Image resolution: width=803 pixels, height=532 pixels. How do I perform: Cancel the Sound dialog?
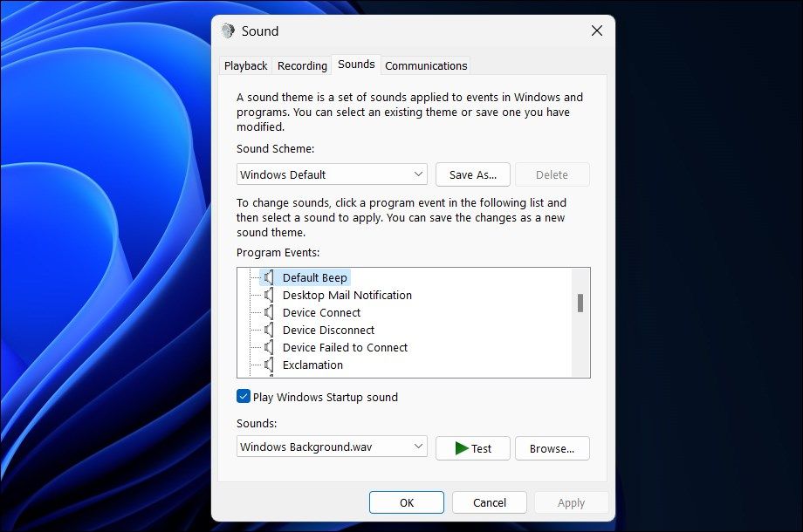point(489,502)
